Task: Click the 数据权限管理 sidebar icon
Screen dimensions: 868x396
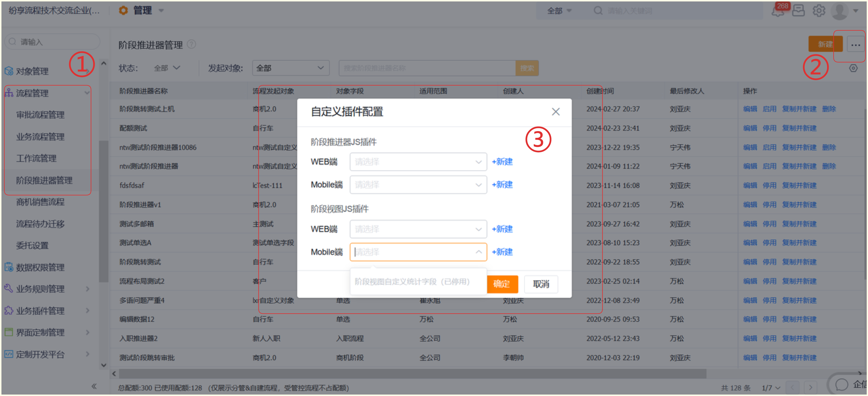Action: pos(9,267)
